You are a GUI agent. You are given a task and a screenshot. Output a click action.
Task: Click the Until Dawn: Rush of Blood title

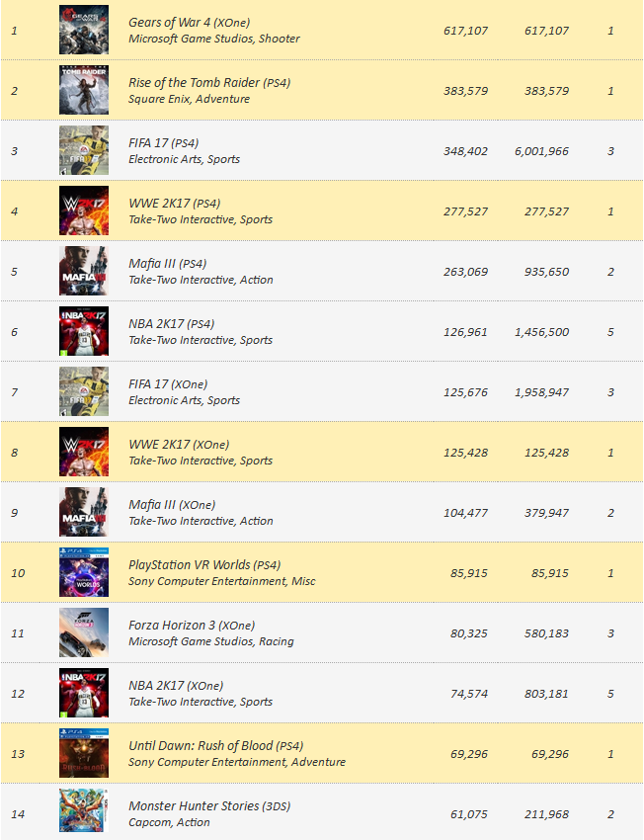point(201,746)
